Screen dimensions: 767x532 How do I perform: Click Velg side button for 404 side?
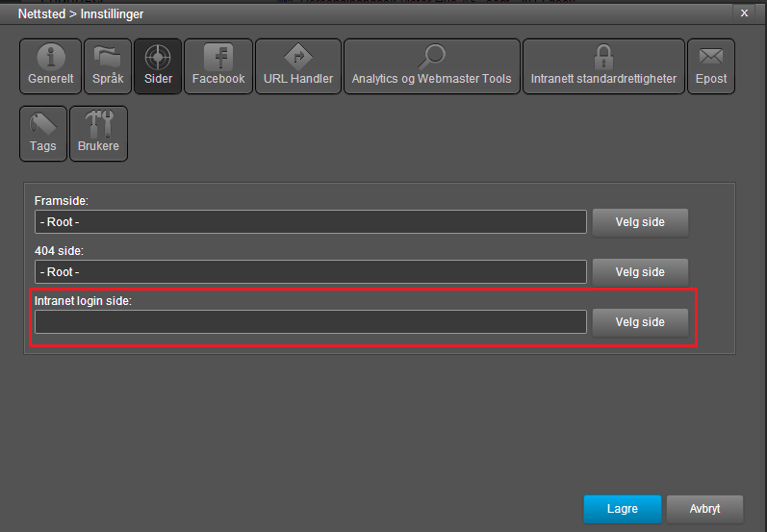(640, 272)
